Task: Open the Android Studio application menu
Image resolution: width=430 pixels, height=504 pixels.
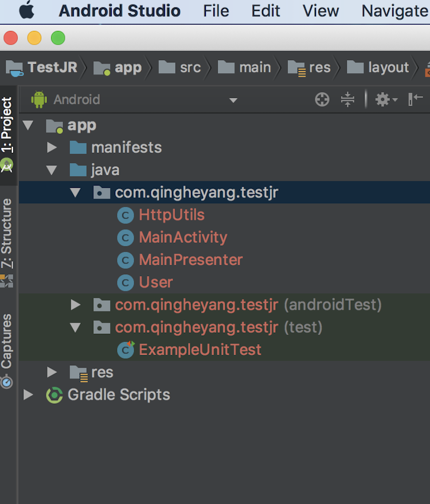Action: pos(119,11)
